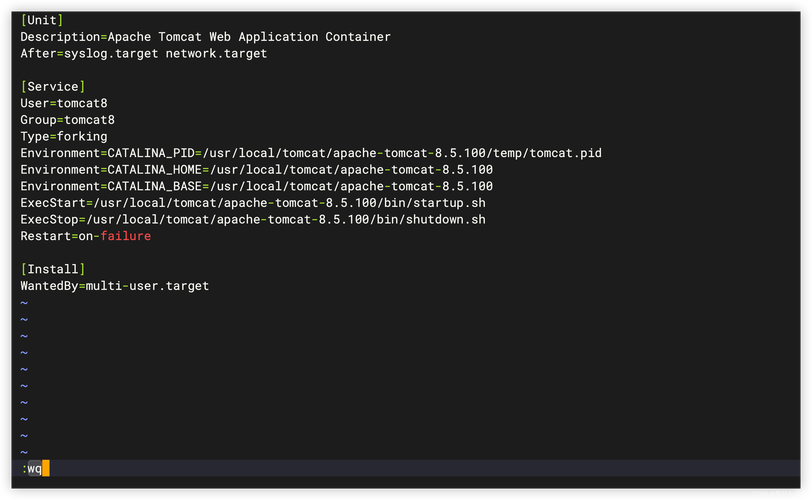
Task: Click the CATALINA_PID environment line
Action: (310, 153)
